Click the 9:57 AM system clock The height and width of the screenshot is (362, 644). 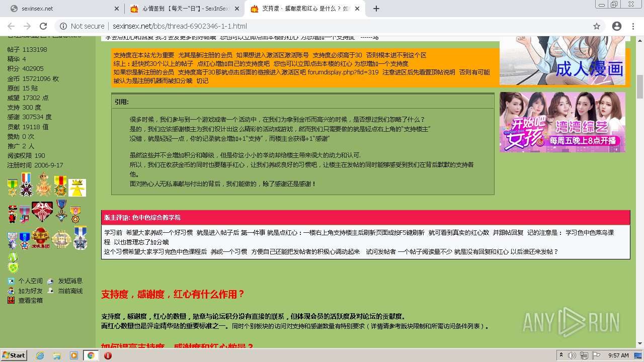coord(618,355)
